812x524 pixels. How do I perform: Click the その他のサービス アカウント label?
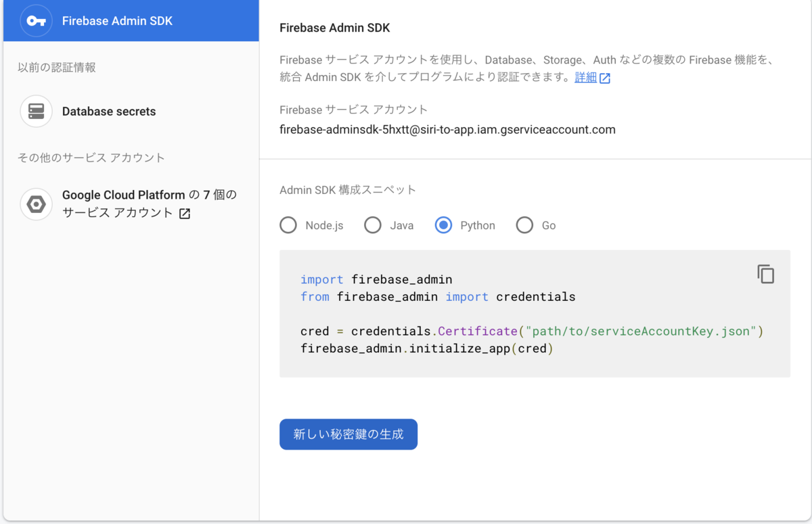[91, 158]
